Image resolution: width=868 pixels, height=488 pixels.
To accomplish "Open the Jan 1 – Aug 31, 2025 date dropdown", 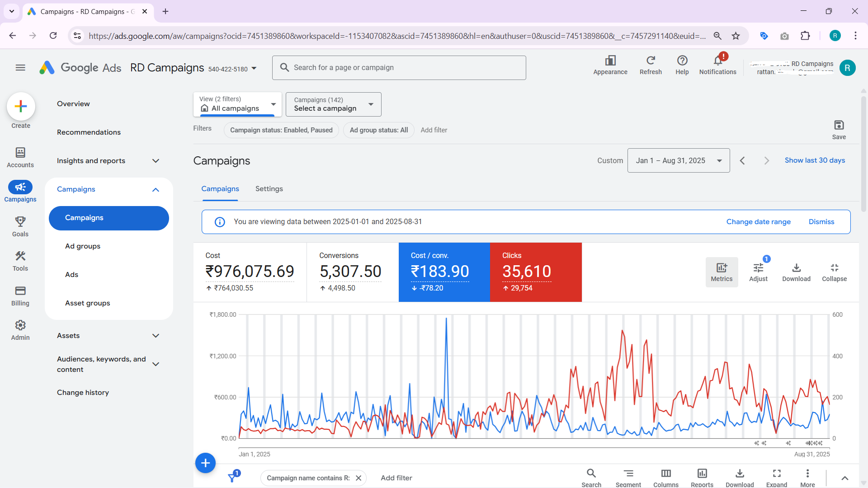I will click(x=678, y=160).
